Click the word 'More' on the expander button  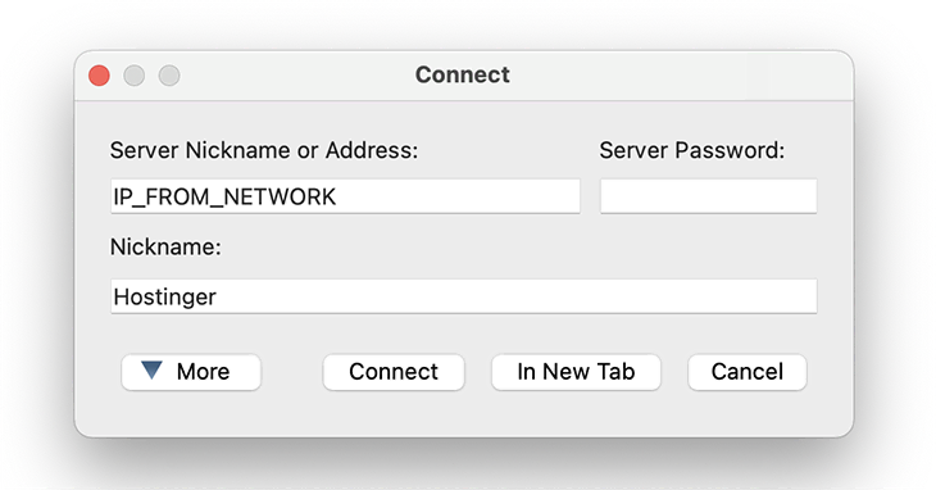click(x=203, y=372)
